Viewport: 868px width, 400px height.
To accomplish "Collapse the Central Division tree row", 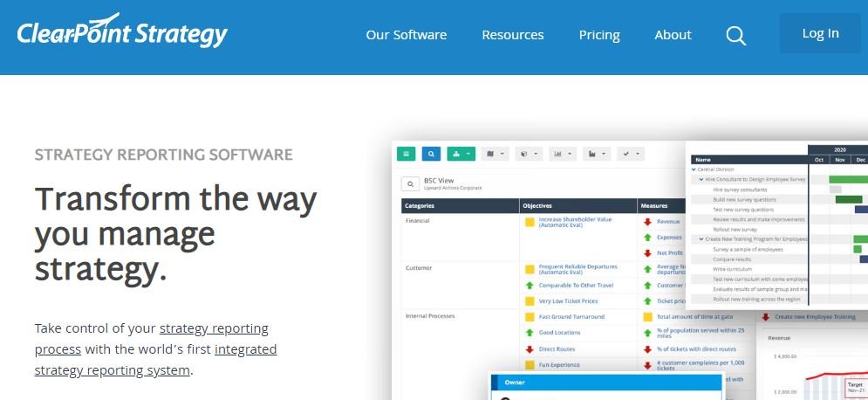I will click(694, 169).
